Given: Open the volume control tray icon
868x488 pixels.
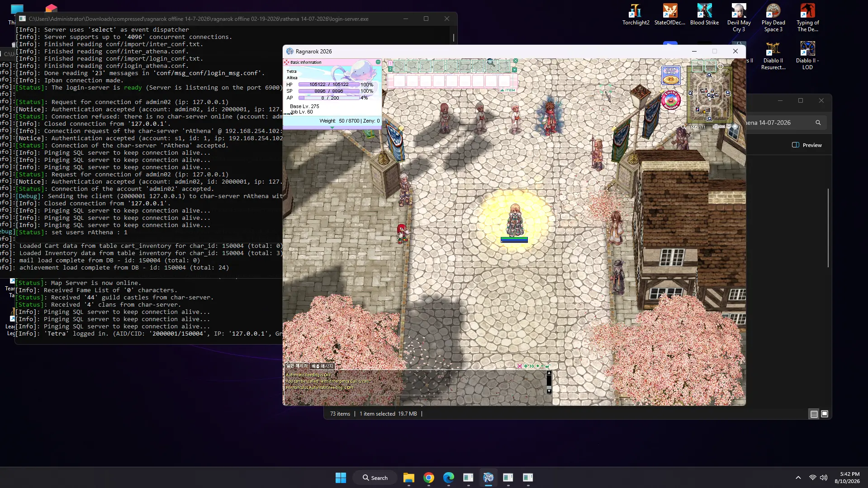Looking at the screenshot, I should 824,478.
